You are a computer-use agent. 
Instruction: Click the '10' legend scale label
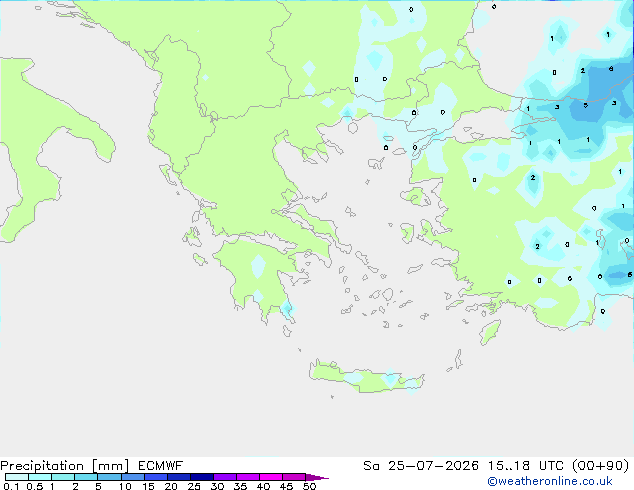coord(125,486)
